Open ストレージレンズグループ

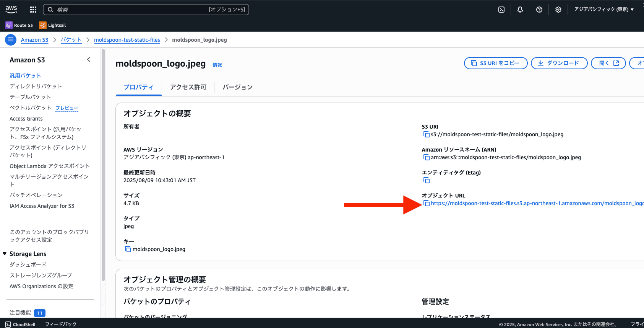(x=41, y=275)
